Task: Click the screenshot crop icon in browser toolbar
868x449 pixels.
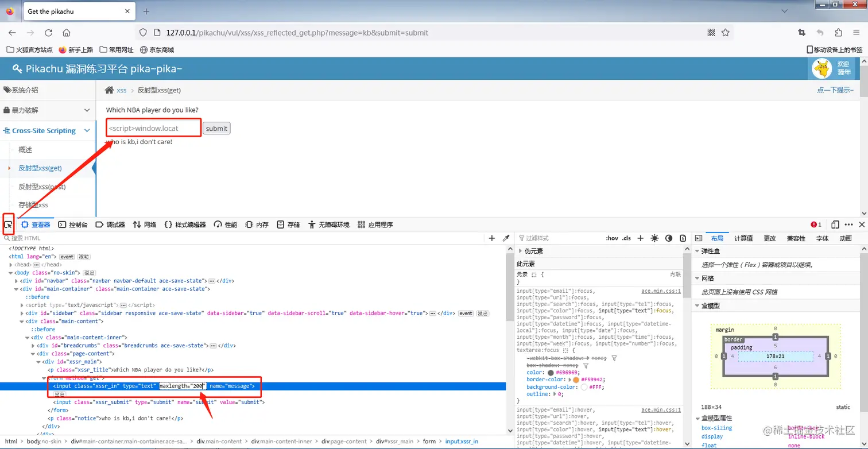Action: coord(801,33)
